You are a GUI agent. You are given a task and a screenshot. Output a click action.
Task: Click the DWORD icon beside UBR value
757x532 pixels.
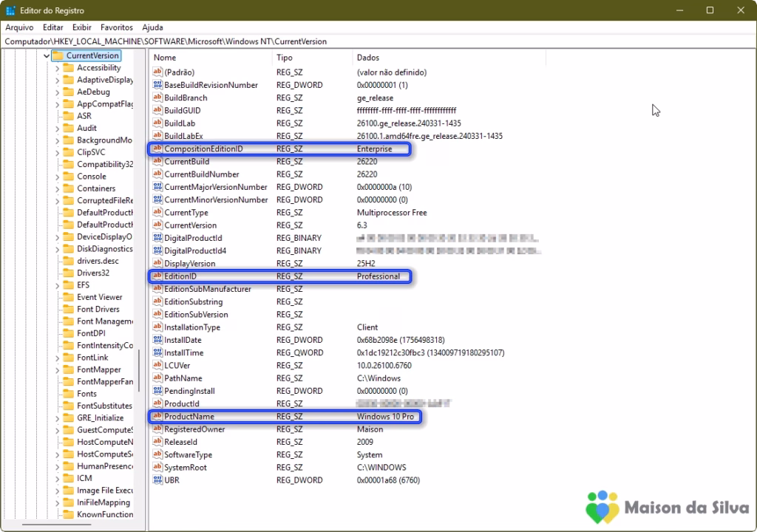tap(157, 480)
